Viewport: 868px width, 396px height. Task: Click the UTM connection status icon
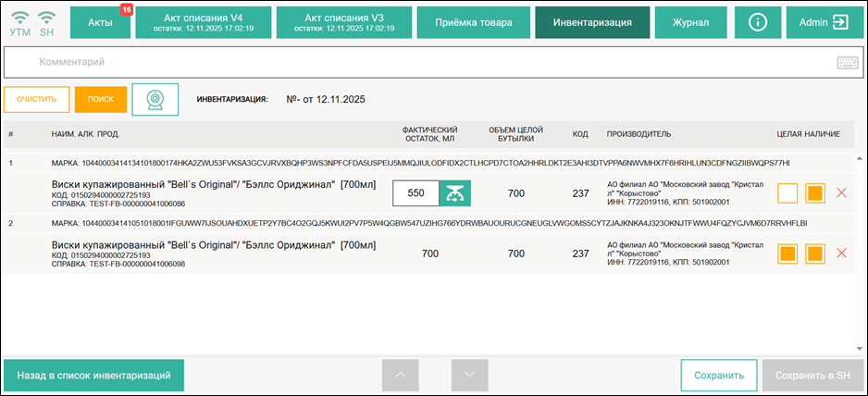click(19, 22)
